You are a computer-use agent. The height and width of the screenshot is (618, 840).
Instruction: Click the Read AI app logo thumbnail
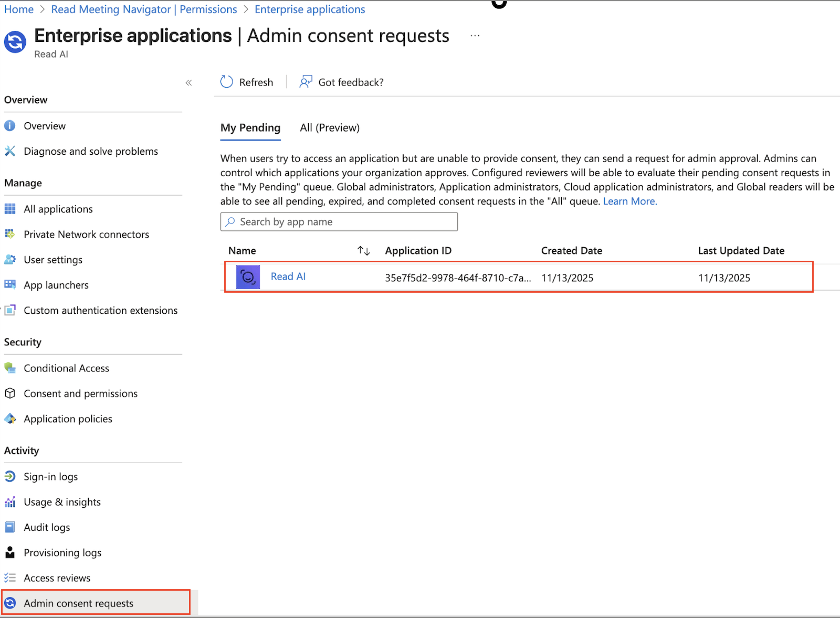[248, 277]
